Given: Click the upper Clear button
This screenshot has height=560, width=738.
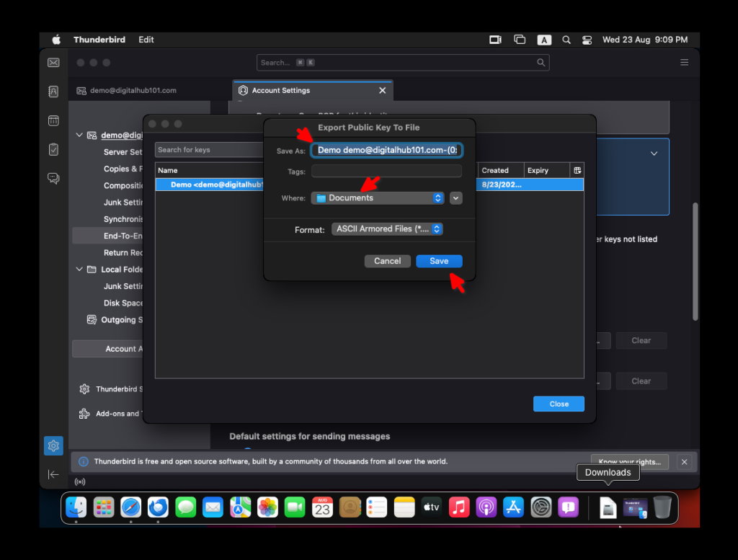Looking at the screenshot, I should coord(641,341).
